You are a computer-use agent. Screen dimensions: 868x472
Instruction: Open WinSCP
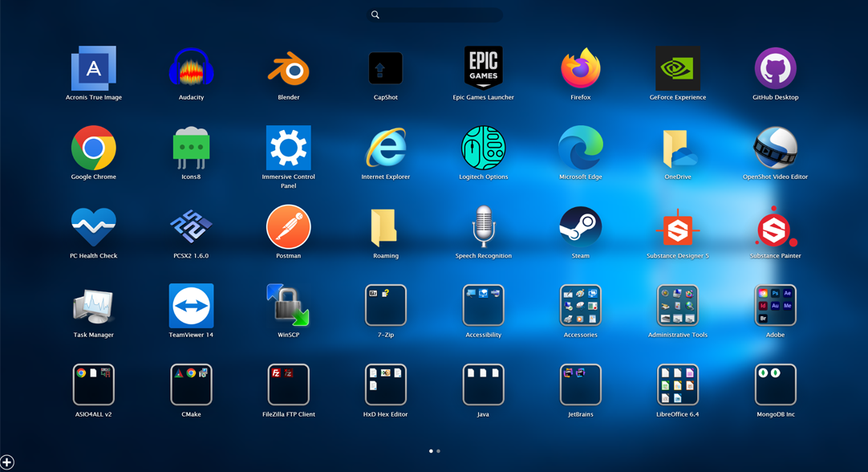pos(289,305)
